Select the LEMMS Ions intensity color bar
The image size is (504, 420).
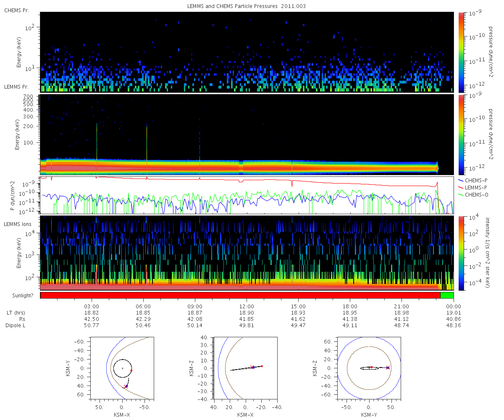461,253
